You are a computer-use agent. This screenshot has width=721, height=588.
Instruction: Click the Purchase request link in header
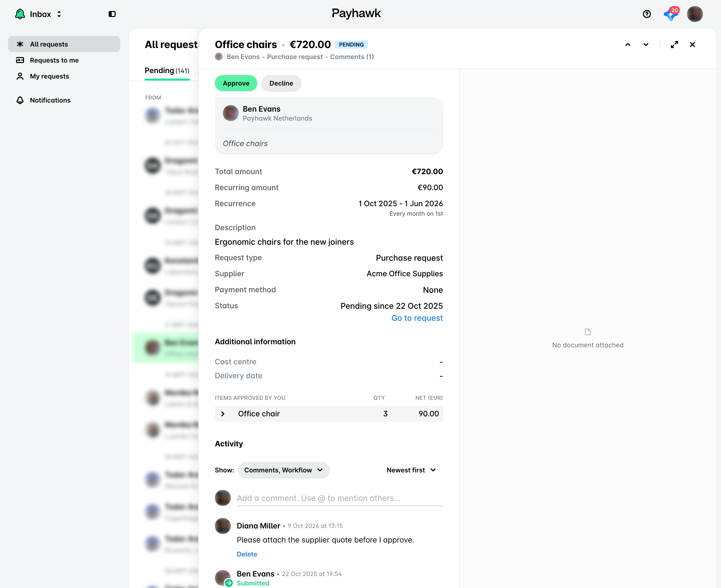[294, 57]
